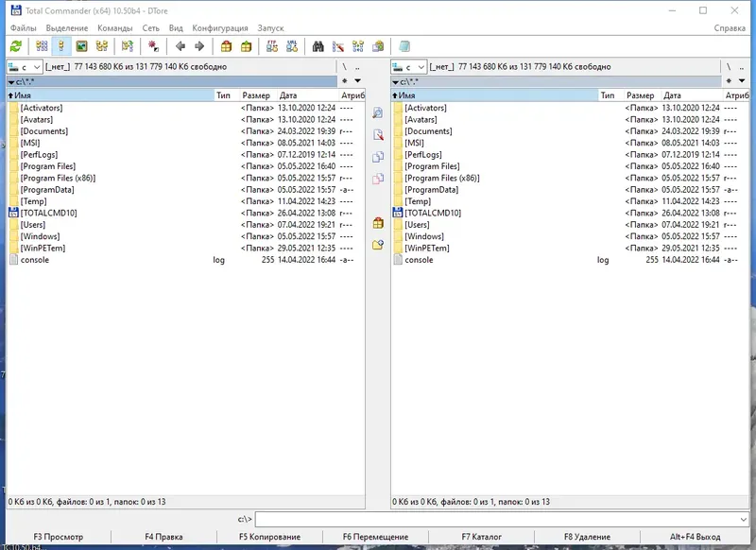Click the new folder icon between panels

pyautogui.click(x=378, y=245)
